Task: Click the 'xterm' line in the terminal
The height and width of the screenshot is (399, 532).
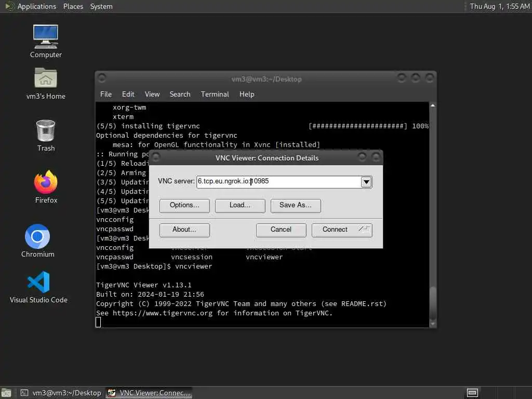Action: [123, 117]
